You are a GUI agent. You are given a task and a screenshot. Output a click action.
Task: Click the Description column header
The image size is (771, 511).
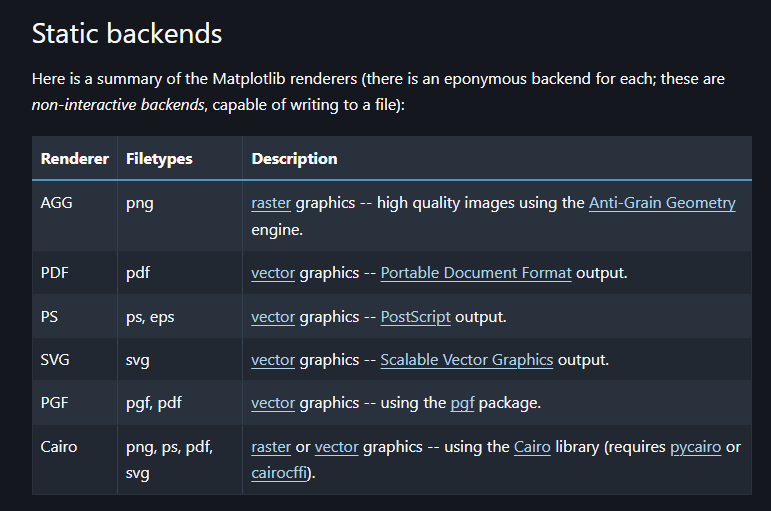click(x=294, y=159)
